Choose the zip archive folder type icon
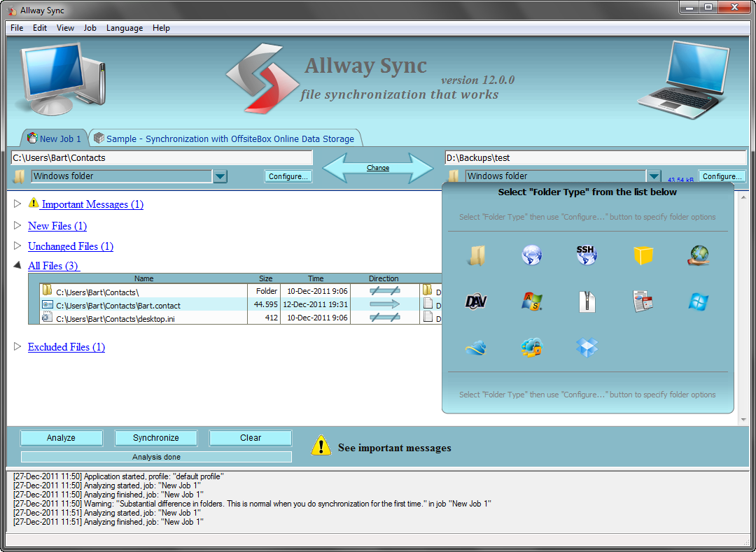The width and height of the screenshot is (756, 552). 587,302
